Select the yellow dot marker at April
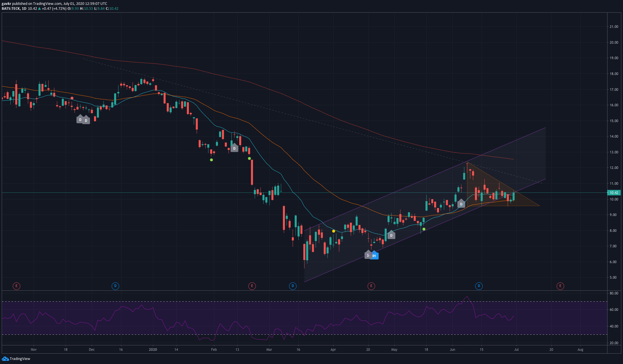The image size is (623, 364). 333,231
